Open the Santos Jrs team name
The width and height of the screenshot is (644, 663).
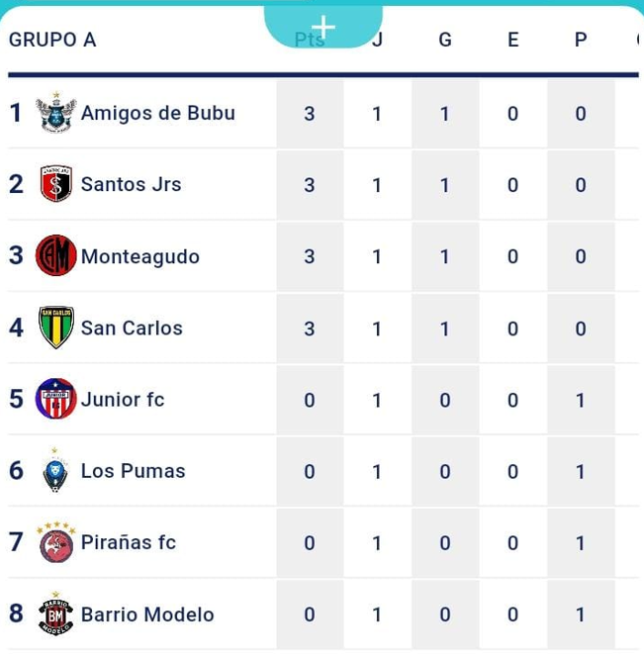pos(131,184)
